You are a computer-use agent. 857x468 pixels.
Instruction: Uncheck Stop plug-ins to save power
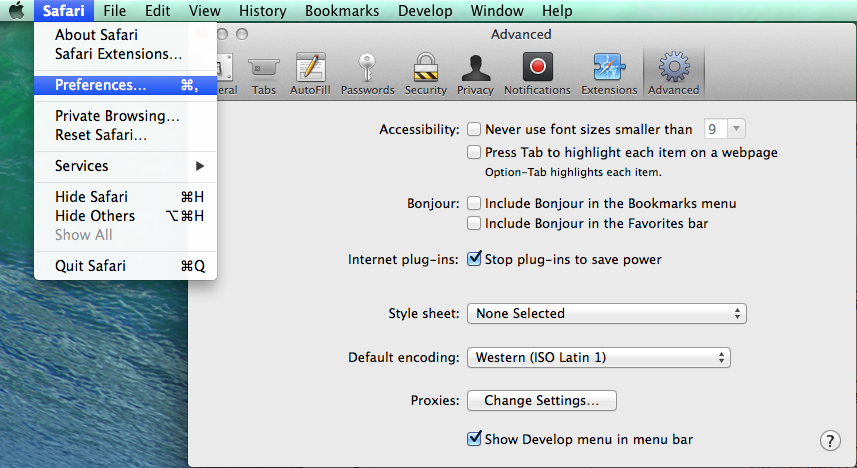click(474, 259)
